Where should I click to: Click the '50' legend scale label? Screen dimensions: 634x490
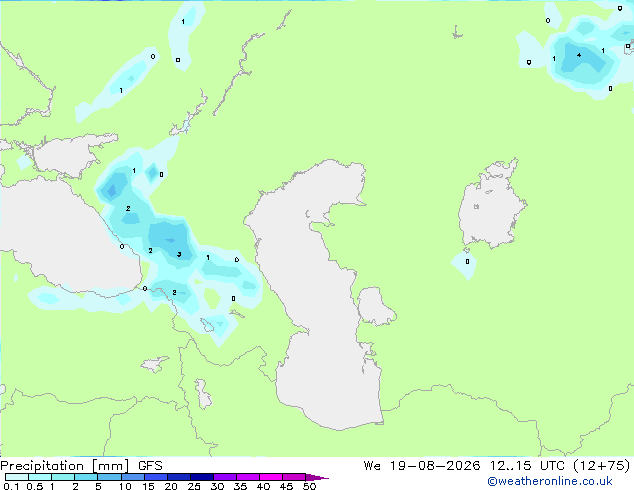click(x=309, y=486)
